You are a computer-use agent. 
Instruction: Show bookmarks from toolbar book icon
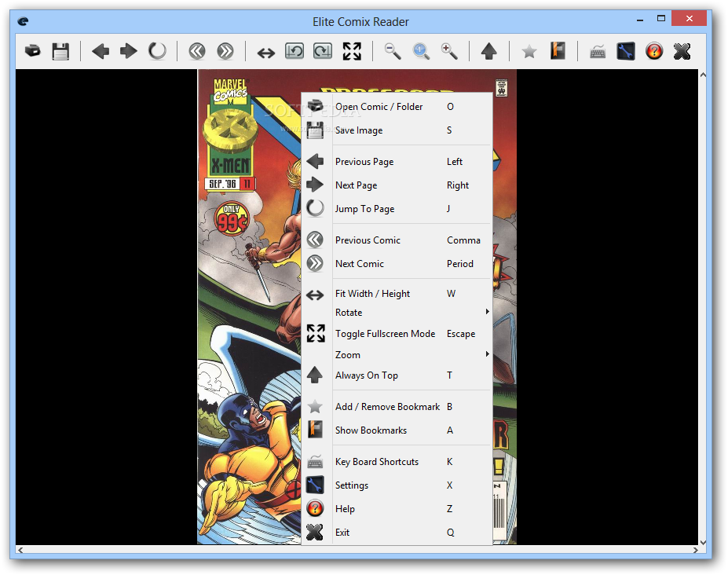[558, 50]
